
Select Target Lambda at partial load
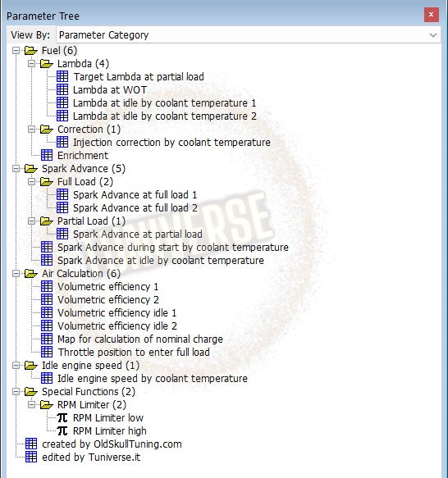click(x=139, y=77)
